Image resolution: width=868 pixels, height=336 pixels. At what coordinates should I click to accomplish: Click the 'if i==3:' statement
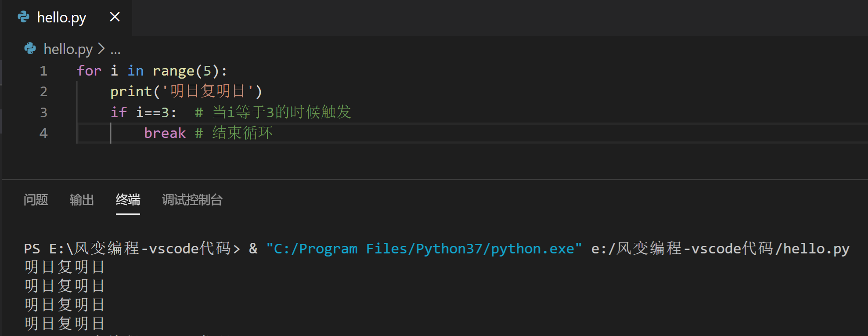143,112
